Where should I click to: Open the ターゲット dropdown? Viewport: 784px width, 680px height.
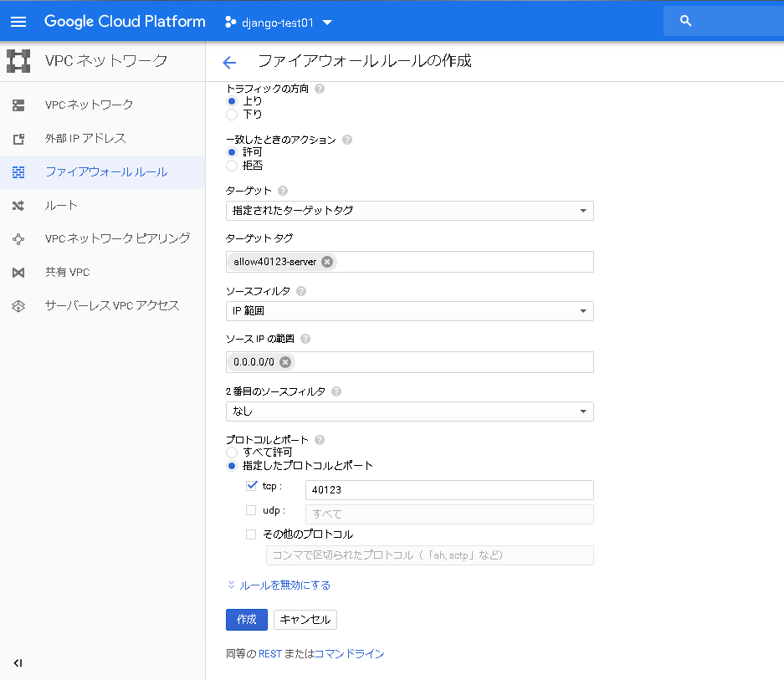409,211
